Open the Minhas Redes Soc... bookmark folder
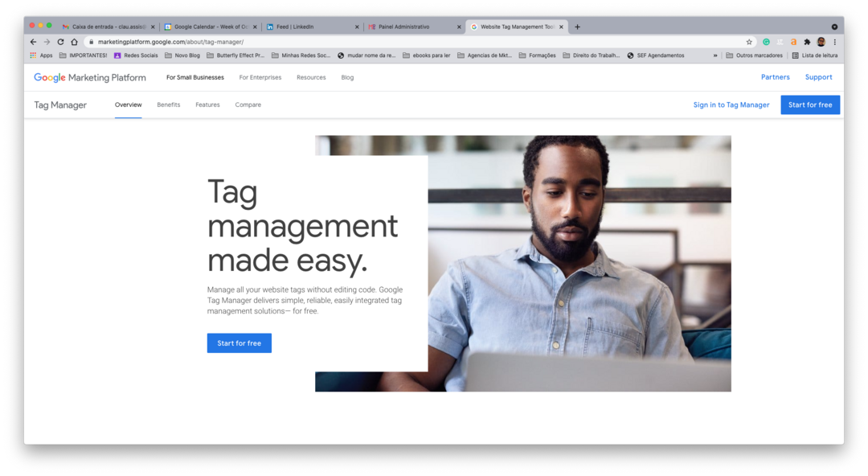Image resolution: width=868 pixels, height=476 pixels. (301, 55)
